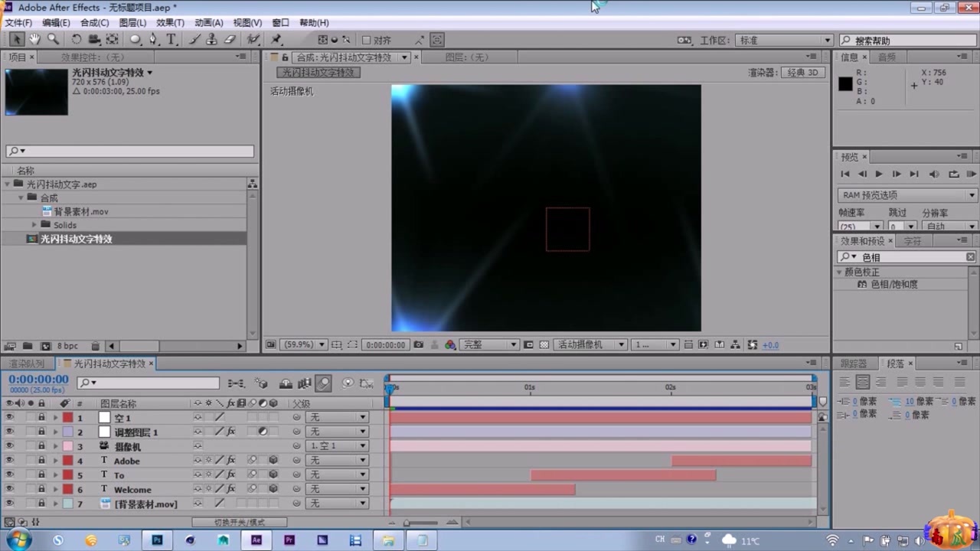Hide the 空 1 layer

click(10, 418)
